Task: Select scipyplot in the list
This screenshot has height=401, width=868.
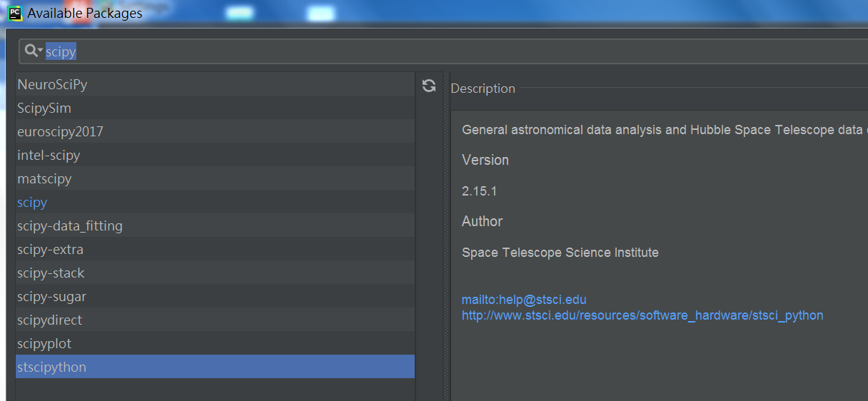Action: click(215, 343)
